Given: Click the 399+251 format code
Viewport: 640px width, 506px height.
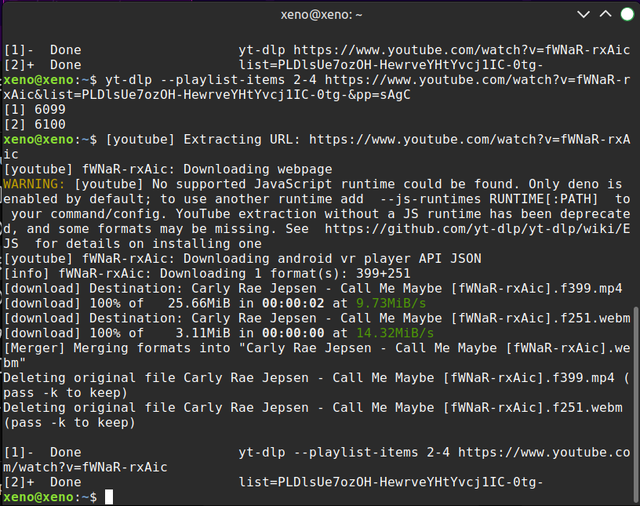Looking at the screenshot, I should pos(383,273).
